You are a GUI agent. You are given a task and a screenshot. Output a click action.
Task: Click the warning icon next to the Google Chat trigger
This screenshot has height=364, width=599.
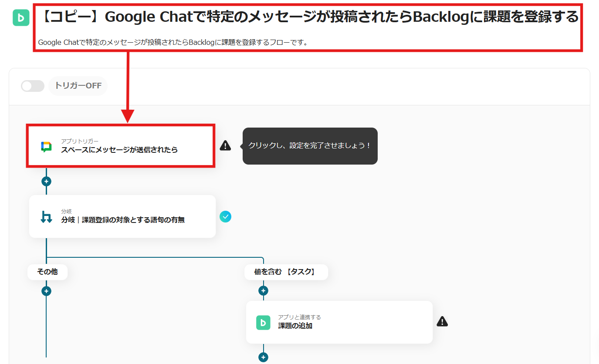pyautogui.click(x=225, y=145)
